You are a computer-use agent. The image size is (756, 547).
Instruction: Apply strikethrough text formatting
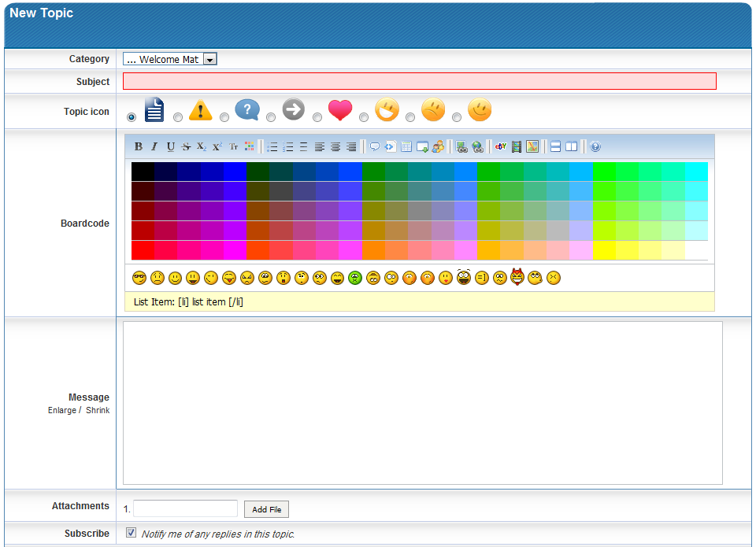coord(186,146)
